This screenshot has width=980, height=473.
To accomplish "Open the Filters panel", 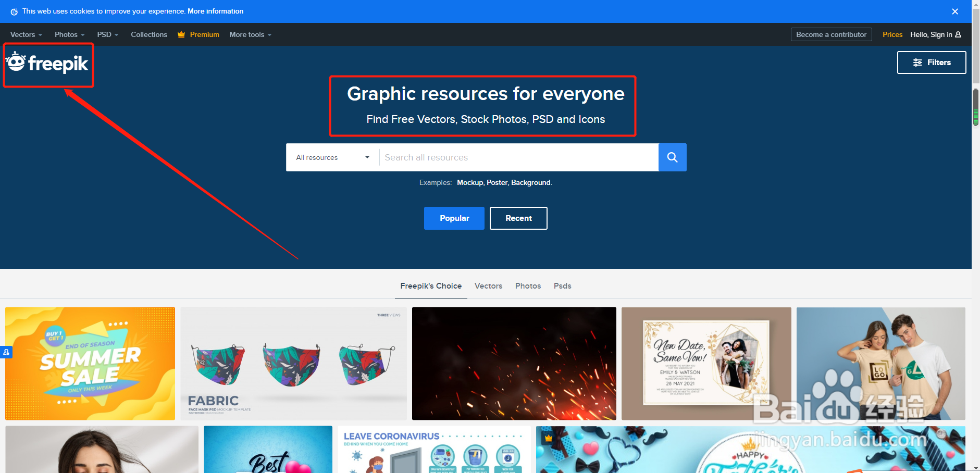I will tap(932, 63).
